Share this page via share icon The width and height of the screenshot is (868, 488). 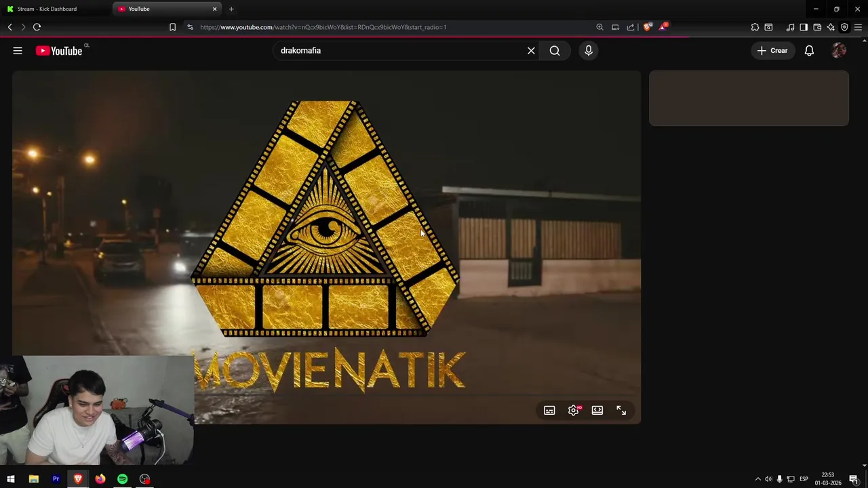(631, 27)
